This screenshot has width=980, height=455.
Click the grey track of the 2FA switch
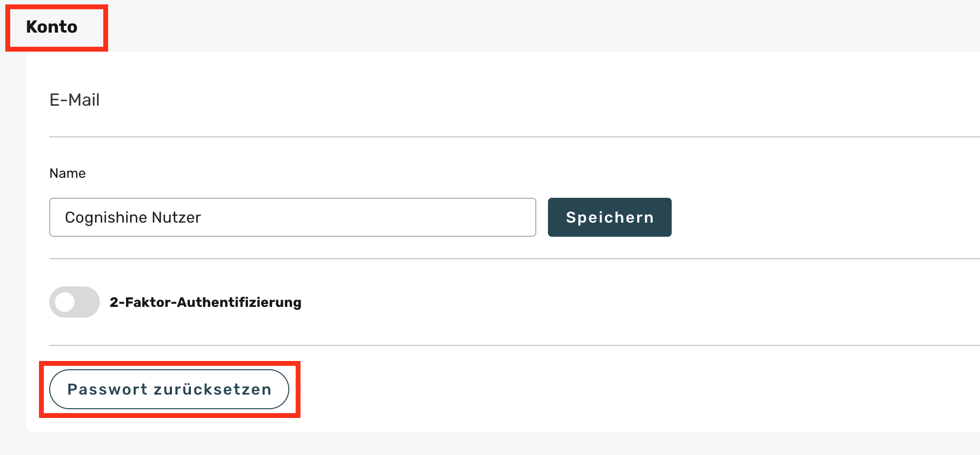pos(88,302)
